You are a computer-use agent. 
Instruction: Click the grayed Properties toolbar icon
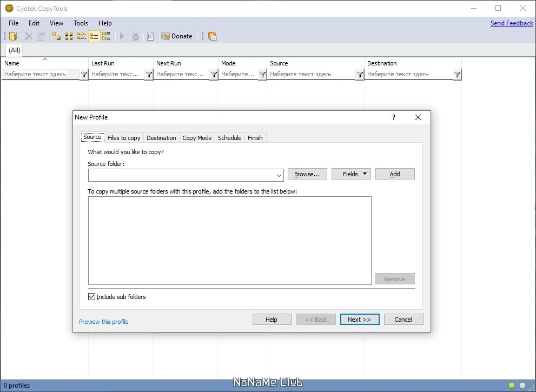coord(41,36)
